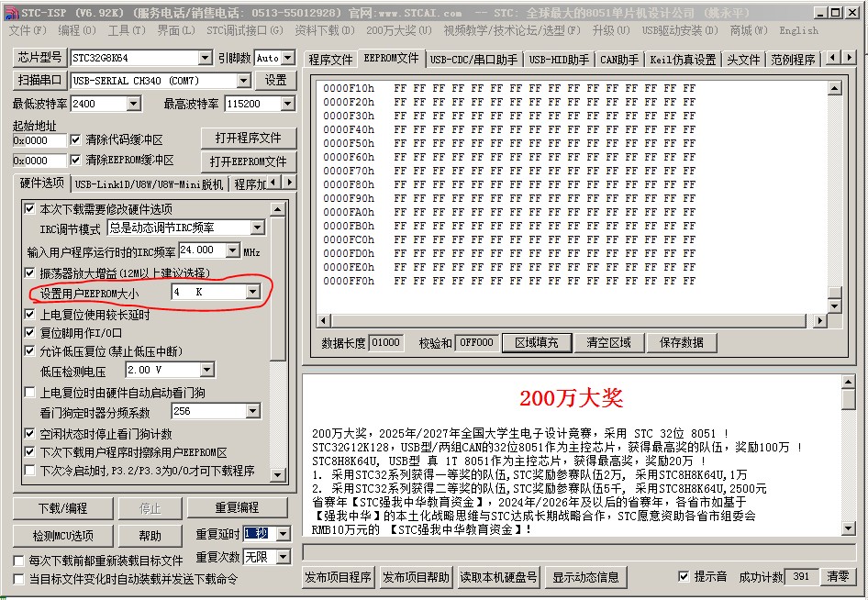Click 保存数据 button
The width and height of the screenshot is (868, 600).
tap(681, 342)
